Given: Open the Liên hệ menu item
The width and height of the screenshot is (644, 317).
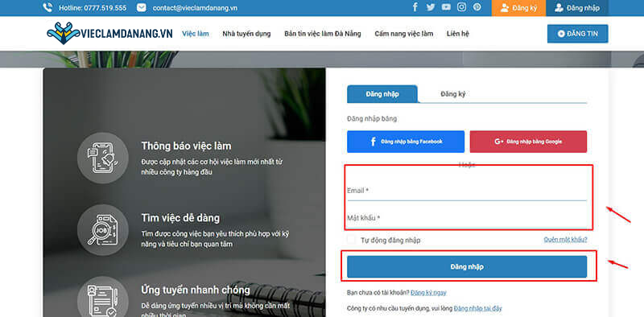Looking at the screenshot, I should click(457, 34).
